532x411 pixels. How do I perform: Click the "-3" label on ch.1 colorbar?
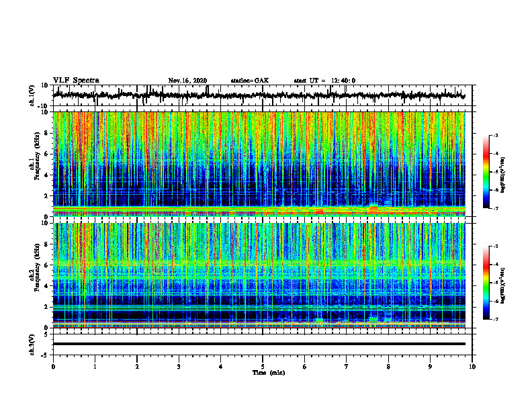[495, 135]
